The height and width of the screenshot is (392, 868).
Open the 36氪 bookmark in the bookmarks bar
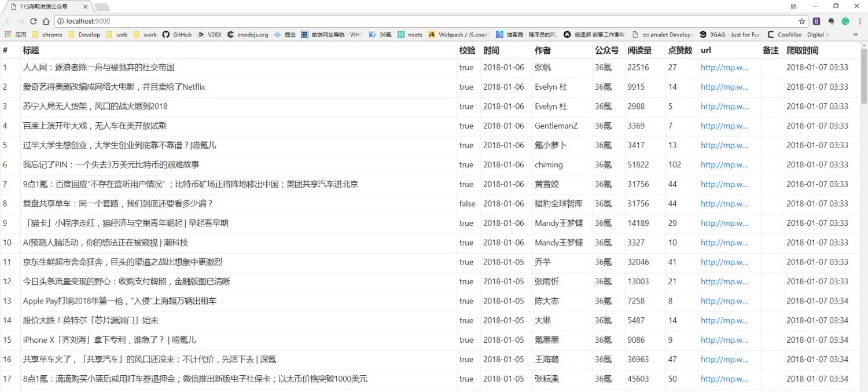pyautogui.click(x=380, y=35)
